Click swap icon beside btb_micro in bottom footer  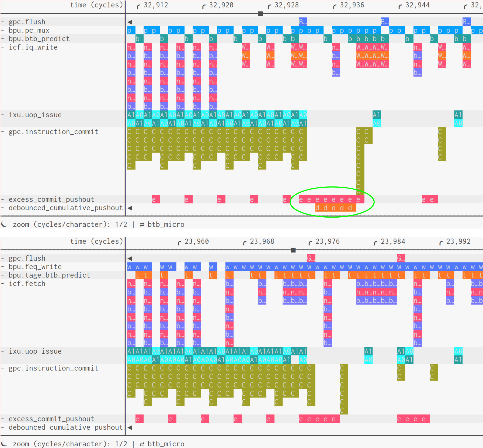coord(142,444)
